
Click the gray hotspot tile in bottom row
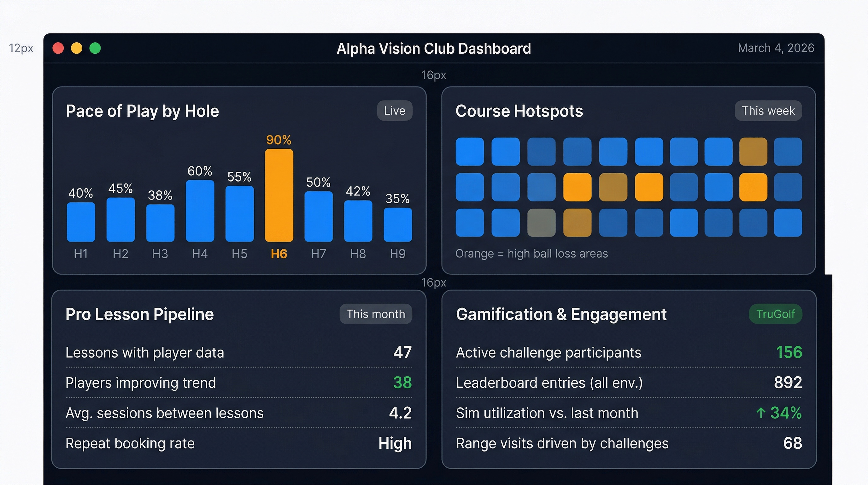tap(542, 223)
